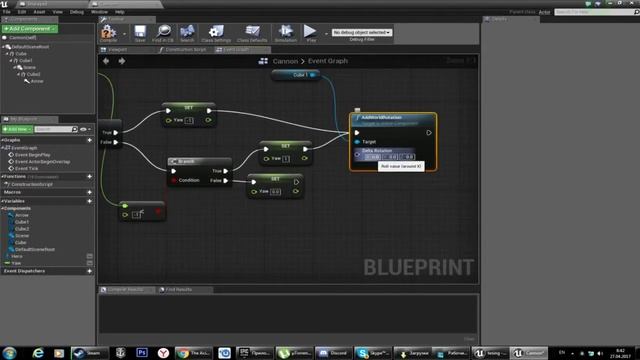
Task: Collapse the EventGraph tree item
Action: pos(3,148)
